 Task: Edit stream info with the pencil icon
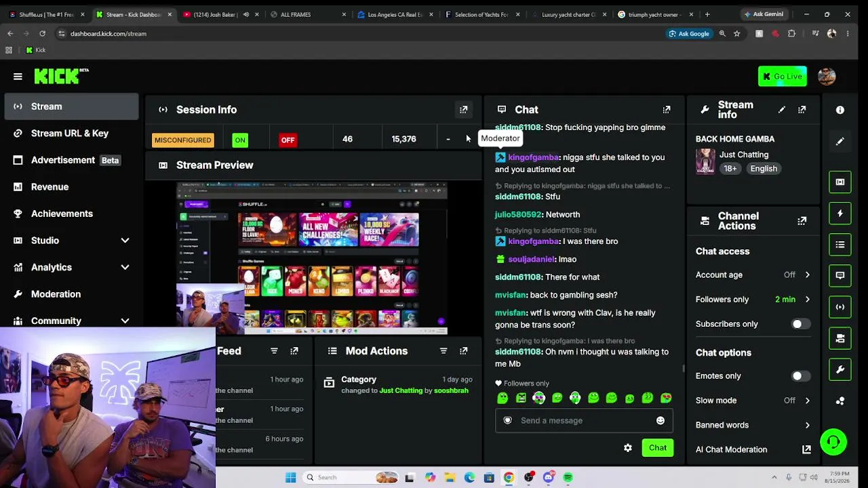point(782,110)
